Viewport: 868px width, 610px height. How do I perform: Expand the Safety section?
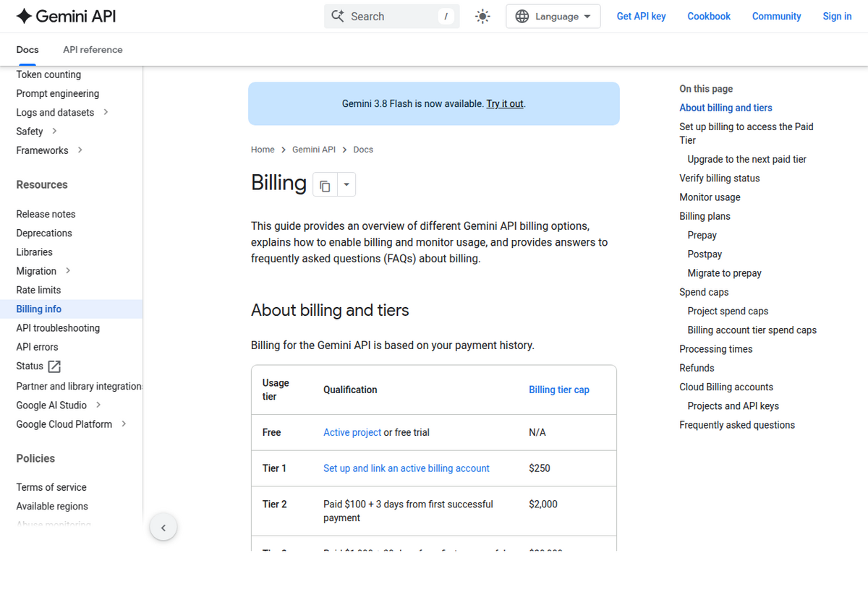(54, 131)
